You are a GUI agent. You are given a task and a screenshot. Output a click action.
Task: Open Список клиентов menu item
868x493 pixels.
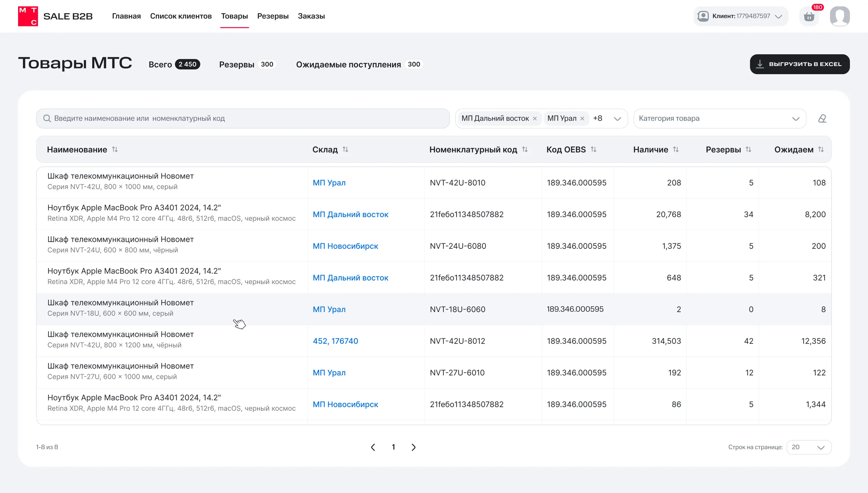tap(181, 16)
